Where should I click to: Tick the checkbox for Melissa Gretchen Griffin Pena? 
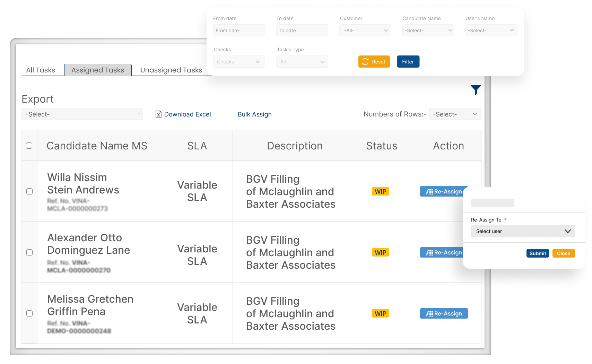29,313
